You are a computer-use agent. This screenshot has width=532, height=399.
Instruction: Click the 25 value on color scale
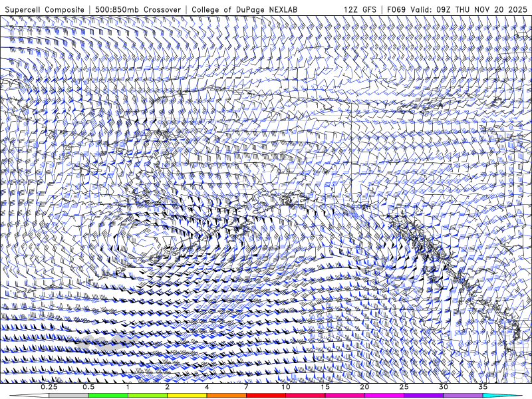coord(404,387)
